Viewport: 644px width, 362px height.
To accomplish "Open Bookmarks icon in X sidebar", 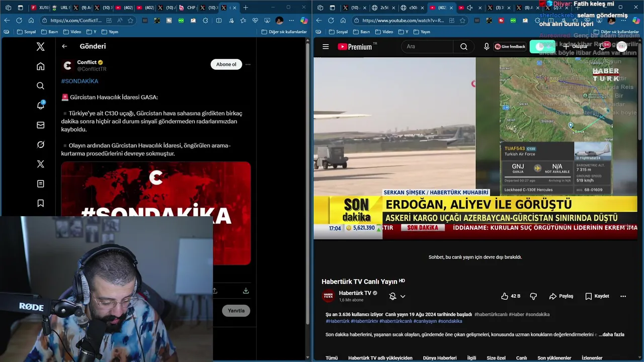I will click(x=41, y=204).
